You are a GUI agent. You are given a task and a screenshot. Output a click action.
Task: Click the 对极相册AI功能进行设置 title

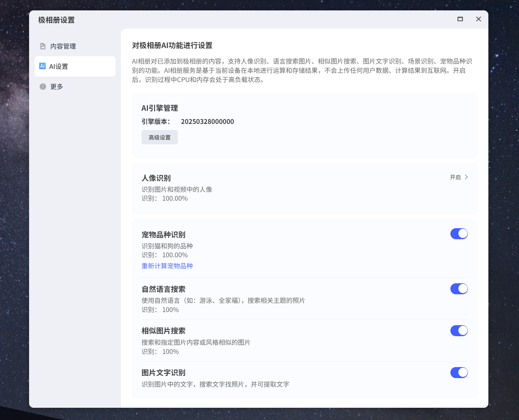[x=172, y=46]
